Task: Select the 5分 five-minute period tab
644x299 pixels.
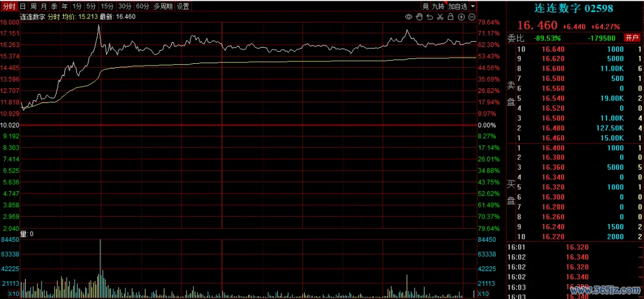Action: pos(91,6)
